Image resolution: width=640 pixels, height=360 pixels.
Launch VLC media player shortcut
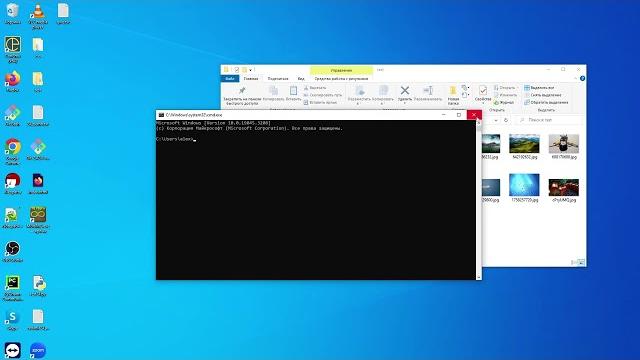tap(38, 16)
